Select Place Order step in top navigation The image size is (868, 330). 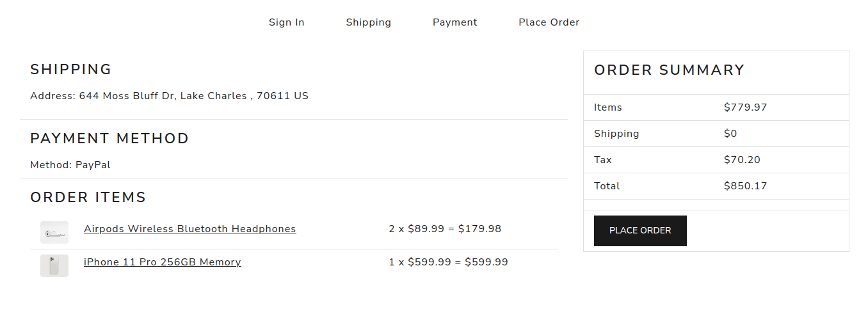[549, 22]
